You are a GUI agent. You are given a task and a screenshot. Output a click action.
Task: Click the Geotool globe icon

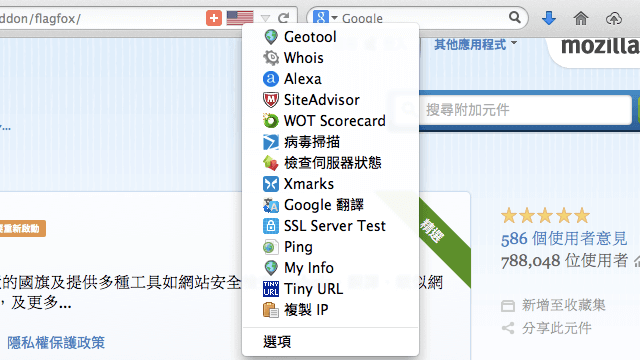coord(271,37)
